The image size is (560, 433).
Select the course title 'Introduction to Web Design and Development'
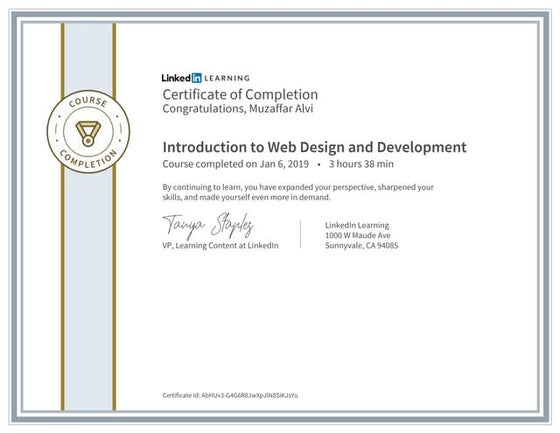[314, 147]
